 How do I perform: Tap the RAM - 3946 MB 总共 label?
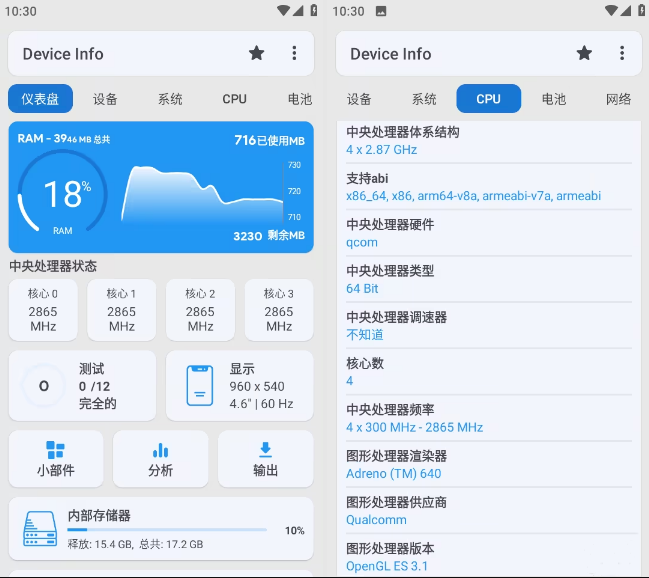pos(64,138)
